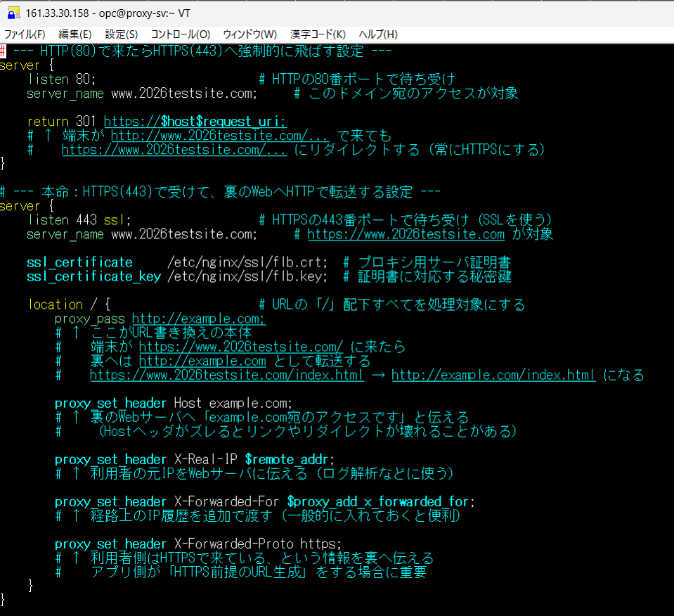Click the https://www.2026testsite.com/index.html link

[x=226, y=376]
